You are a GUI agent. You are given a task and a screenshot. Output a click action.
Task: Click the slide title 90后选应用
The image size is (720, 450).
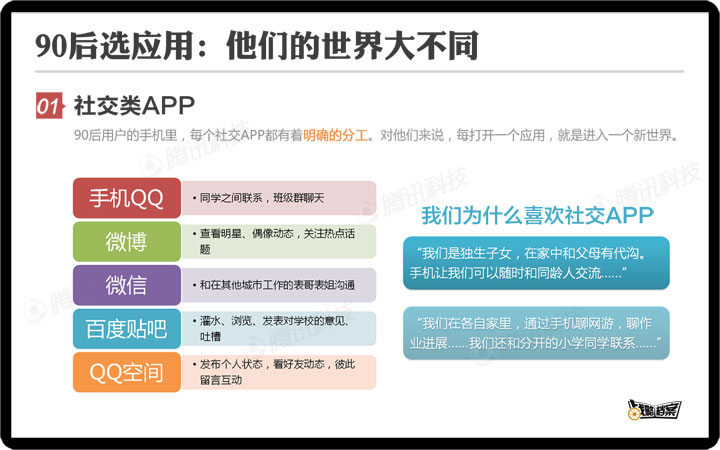coord(255,46)
